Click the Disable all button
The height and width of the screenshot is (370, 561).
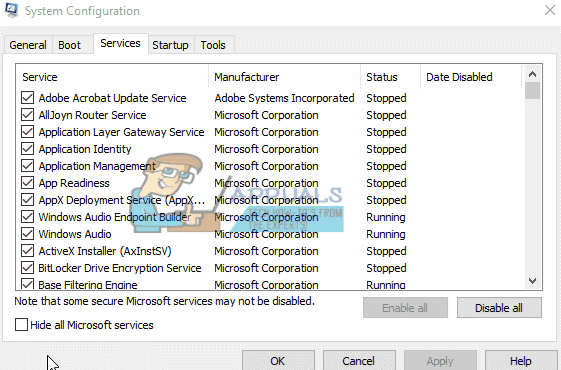tap(499, 308)
